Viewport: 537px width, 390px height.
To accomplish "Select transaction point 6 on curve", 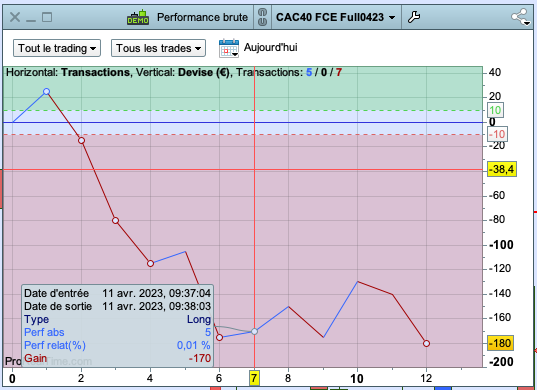I will (x=220, y=338).
